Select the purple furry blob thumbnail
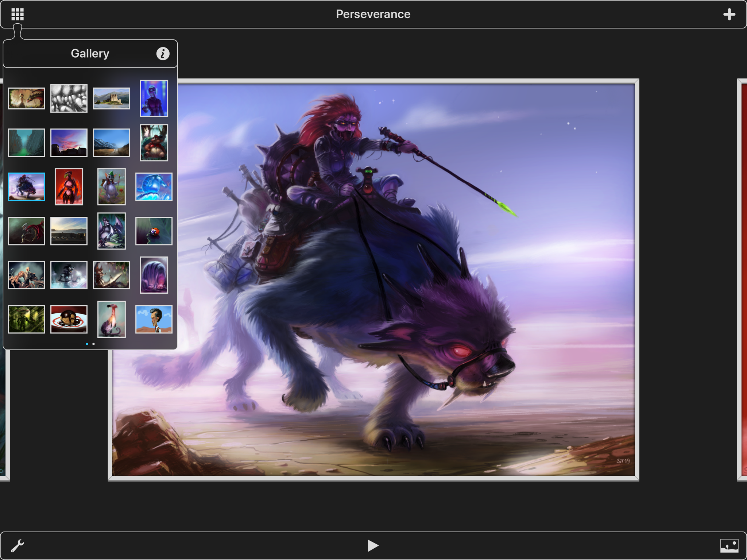Viewport: 747px width, 560px height. point(154,275)
